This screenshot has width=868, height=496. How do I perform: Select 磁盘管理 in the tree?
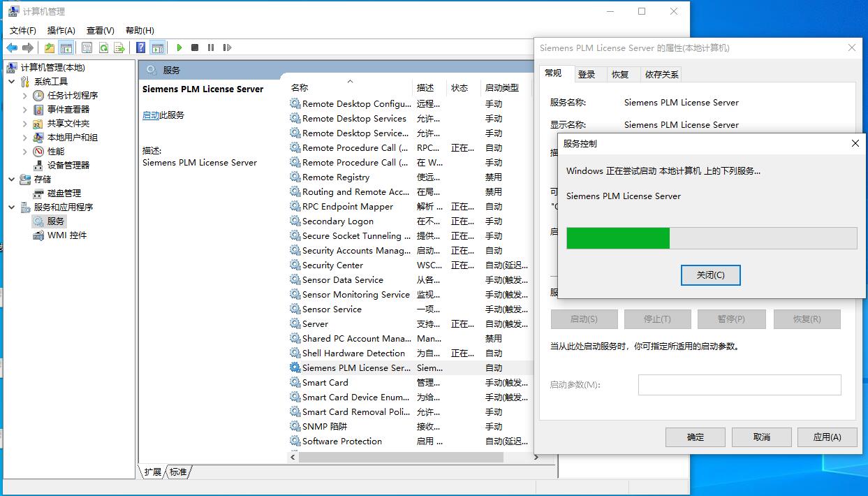[64, 193]
